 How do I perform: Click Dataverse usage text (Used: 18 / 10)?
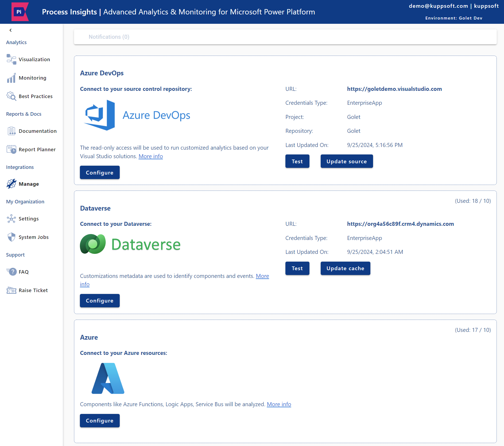tap(473, 201)
